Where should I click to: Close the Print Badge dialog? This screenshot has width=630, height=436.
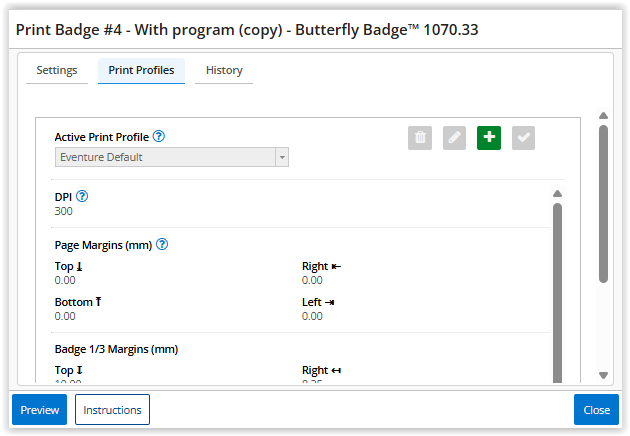tap(596, 410)
